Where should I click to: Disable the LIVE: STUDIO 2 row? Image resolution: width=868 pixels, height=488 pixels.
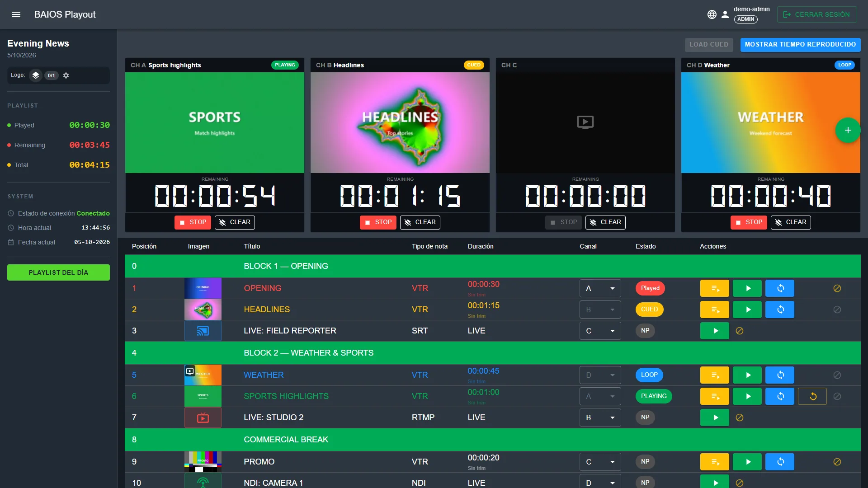coord(740,418)
